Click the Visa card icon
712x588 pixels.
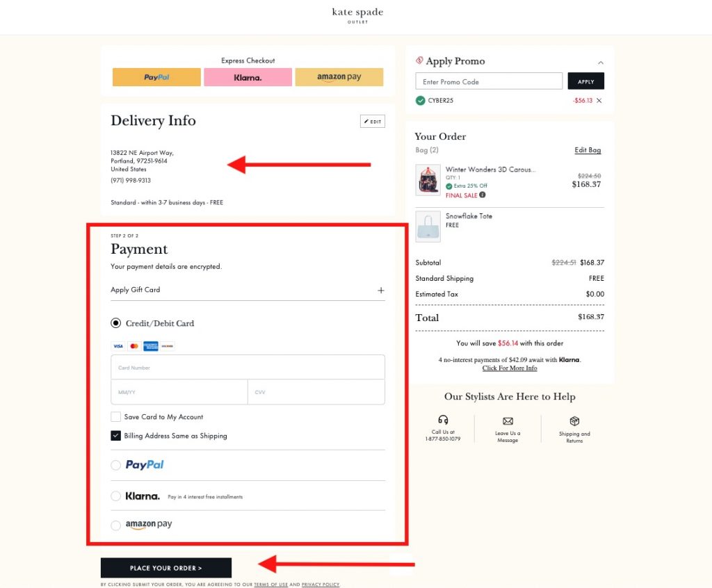pos(118,346)
